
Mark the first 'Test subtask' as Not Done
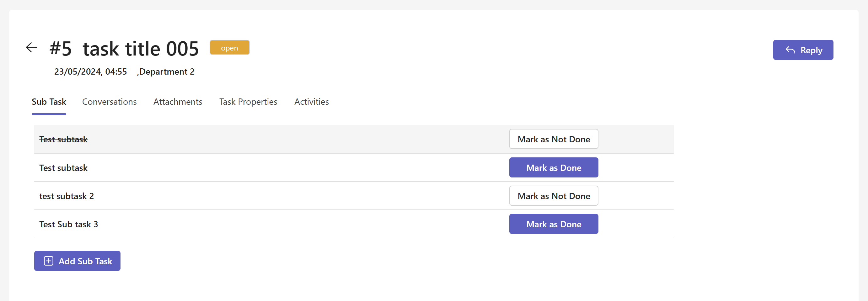click(553, 139)
